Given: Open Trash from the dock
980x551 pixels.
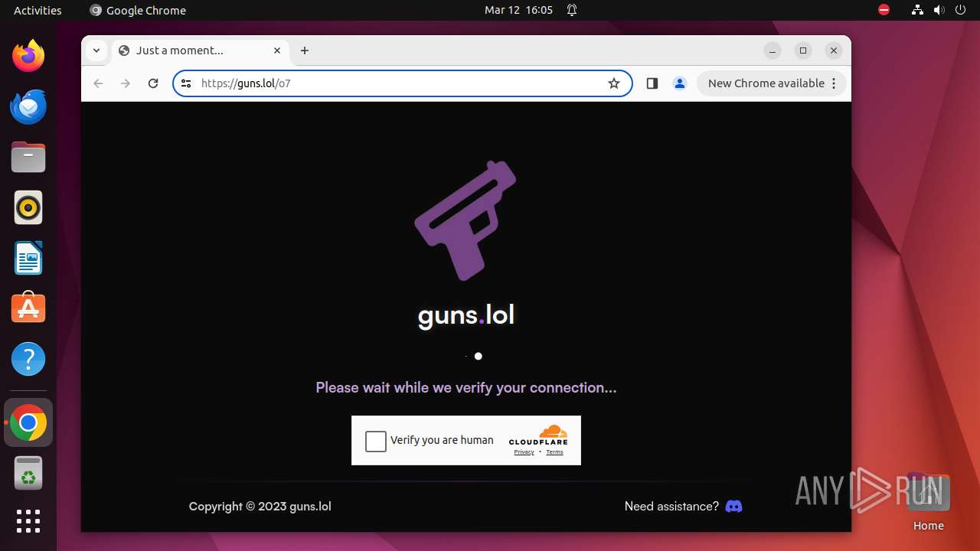Looking at the screenshot, I should (28, 473).
